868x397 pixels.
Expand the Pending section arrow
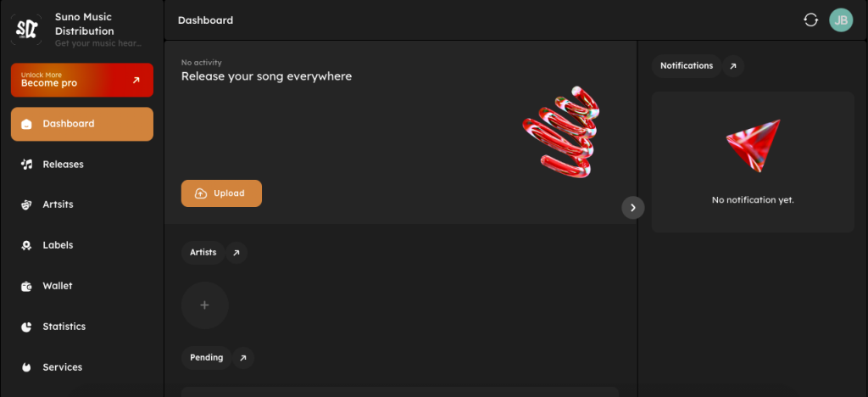[x=243, y=358]
